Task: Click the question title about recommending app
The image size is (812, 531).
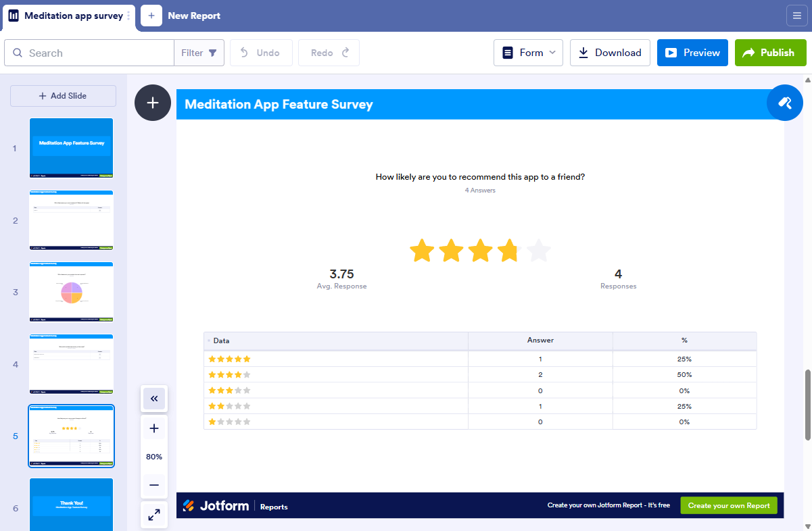Action: tap(480, 177)
